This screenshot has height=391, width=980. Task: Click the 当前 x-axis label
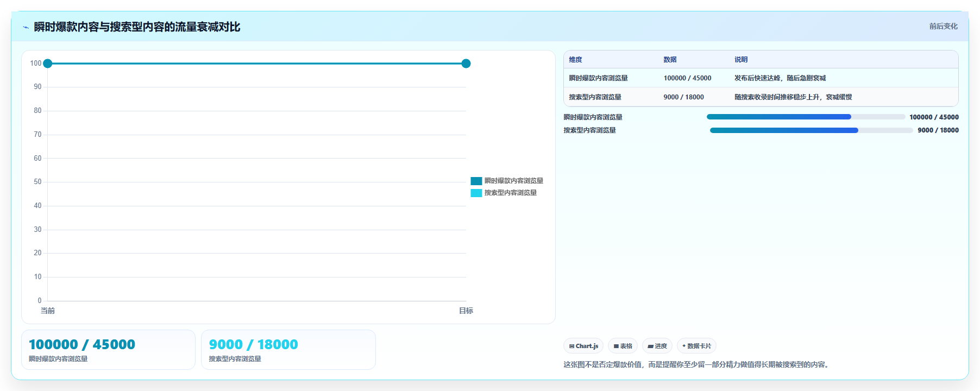click(48, 311)
